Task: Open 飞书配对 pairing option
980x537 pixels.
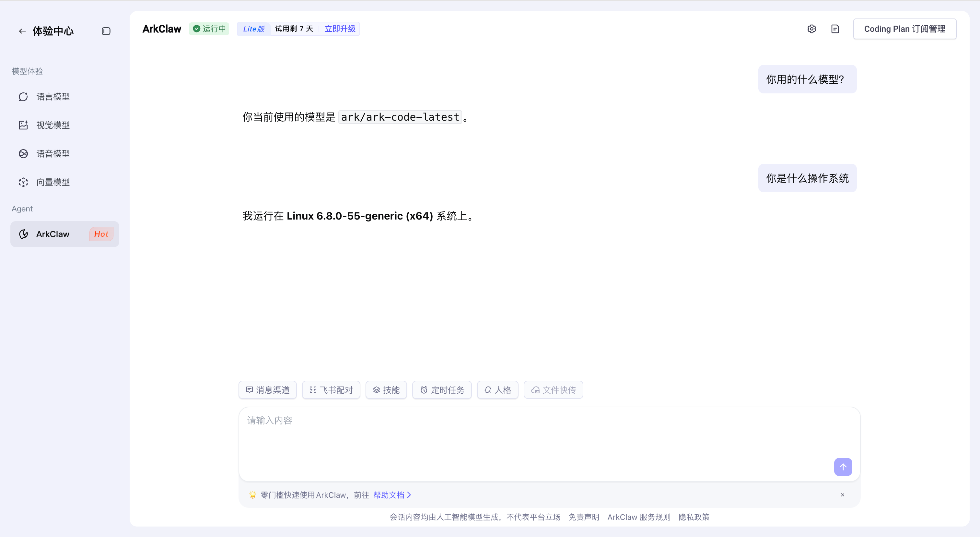Action: (331, 390)
